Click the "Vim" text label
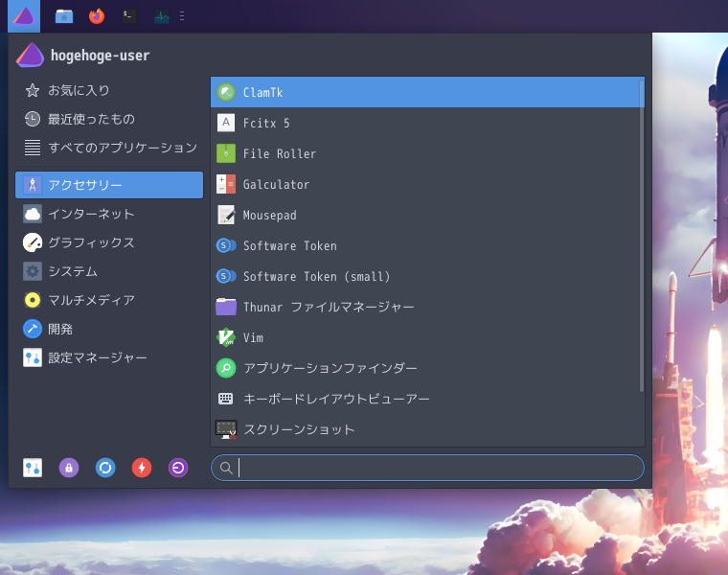This screenshot has height=575, width=728. pos(253,337)
